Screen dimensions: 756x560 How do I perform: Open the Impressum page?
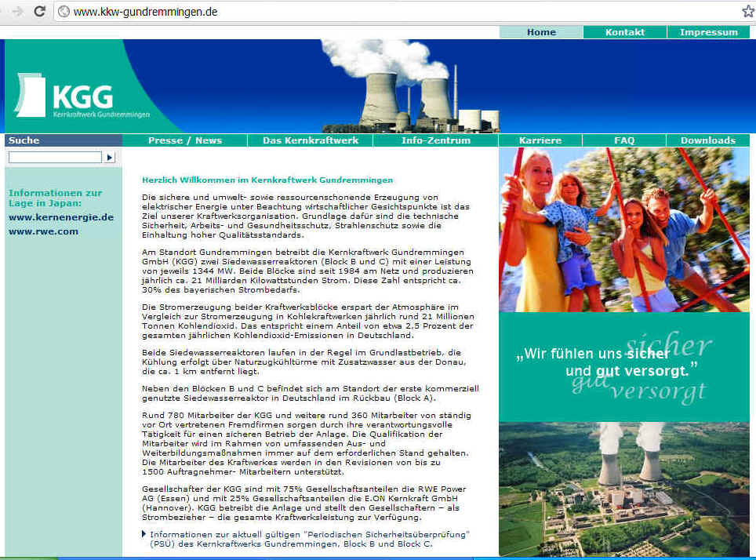click(x=708, y=32)
